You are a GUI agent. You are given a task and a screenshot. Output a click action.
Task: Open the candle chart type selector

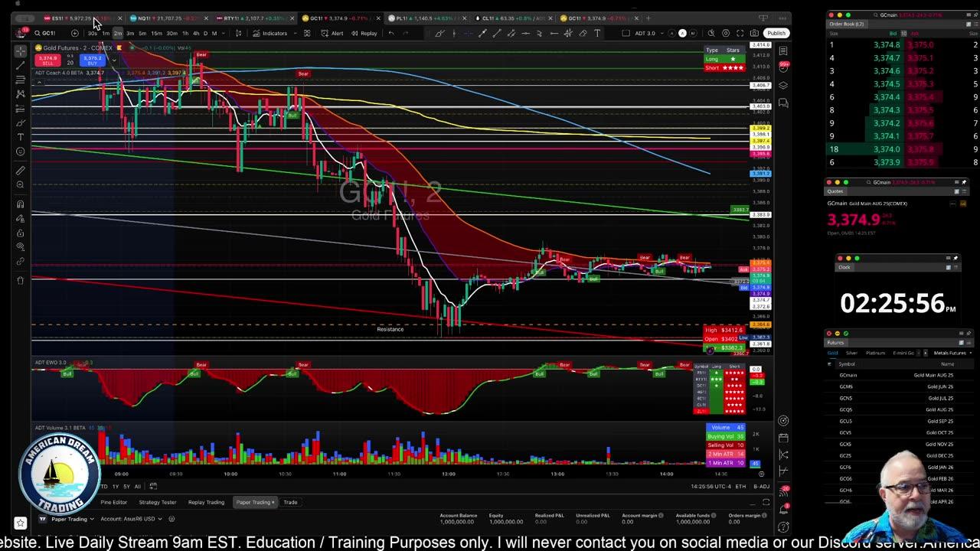[238, 33]
